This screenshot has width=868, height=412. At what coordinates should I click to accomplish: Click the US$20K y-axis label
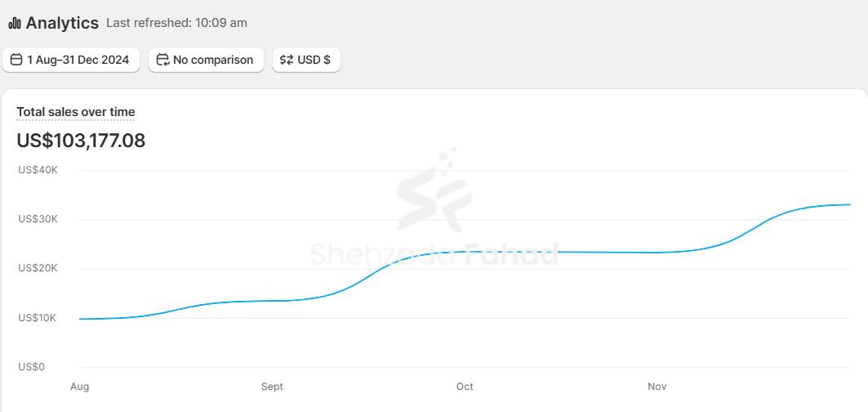[x=38, y=268]
